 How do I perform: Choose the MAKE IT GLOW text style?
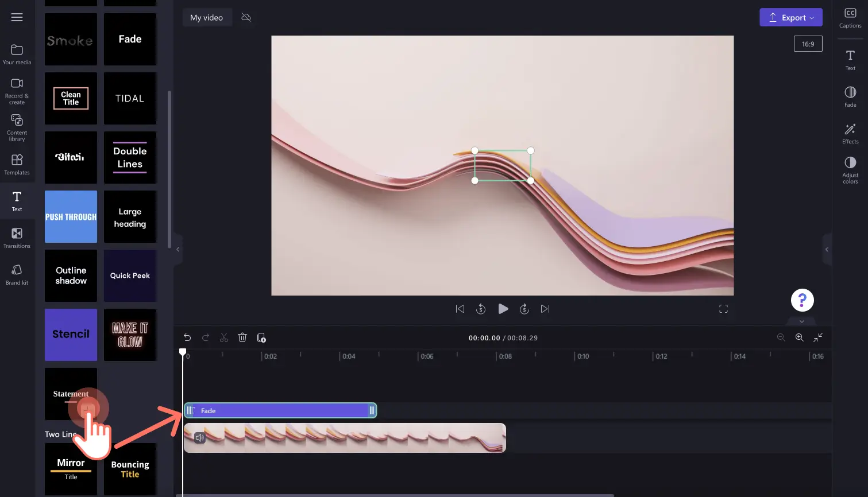point(130,335)
